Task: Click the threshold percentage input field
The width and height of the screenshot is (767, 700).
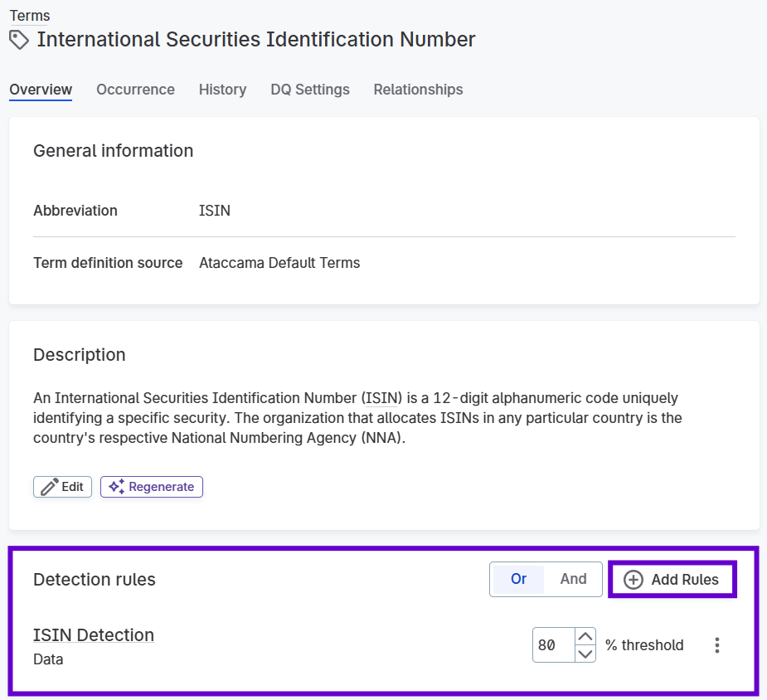Action: pos(554,644)
